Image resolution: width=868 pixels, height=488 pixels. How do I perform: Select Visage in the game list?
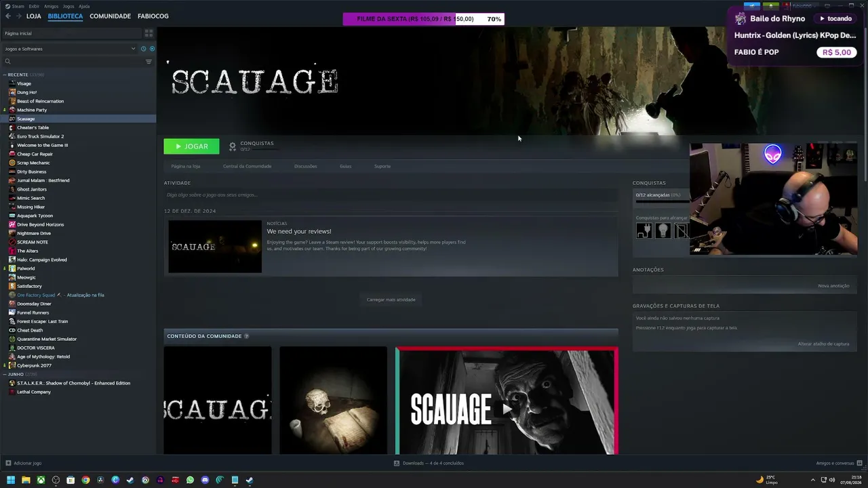coord(24,83)
